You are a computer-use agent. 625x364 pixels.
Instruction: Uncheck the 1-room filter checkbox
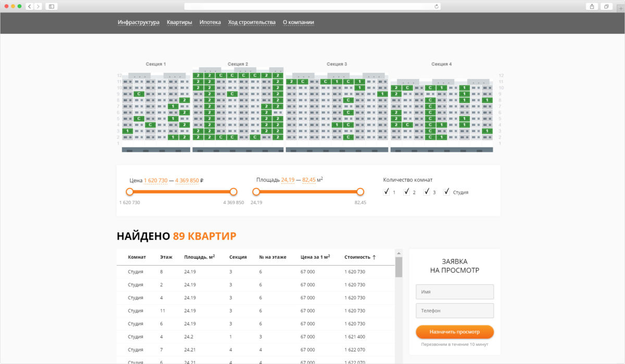click(x=386, y=192)
